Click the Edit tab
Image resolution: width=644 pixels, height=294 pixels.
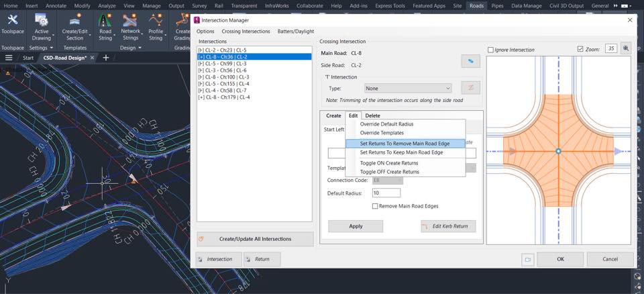click(354, 115)
